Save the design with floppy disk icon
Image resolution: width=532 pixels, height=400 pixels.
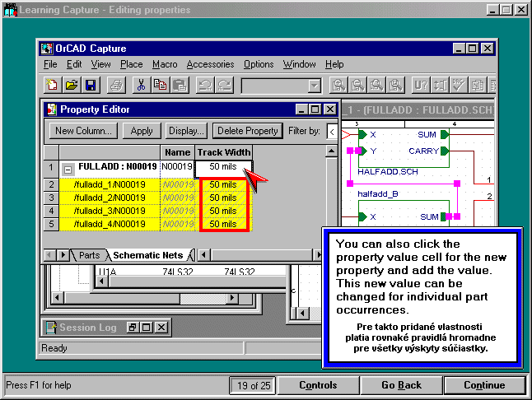[91, 85]
